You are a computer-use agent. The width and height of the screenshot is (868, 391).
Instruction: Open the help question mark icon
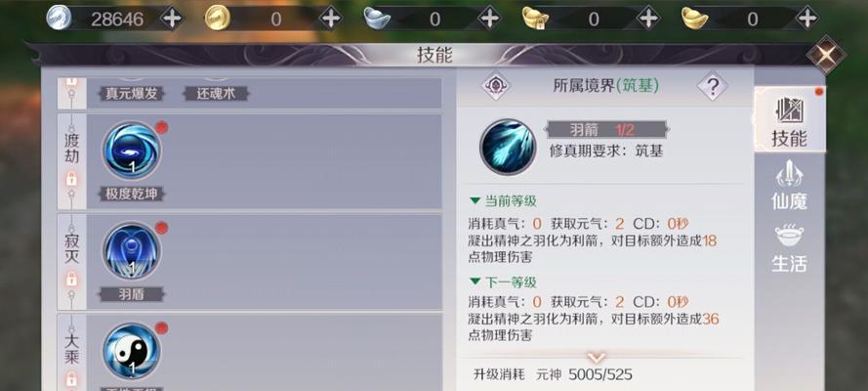(x=713, y=86)
